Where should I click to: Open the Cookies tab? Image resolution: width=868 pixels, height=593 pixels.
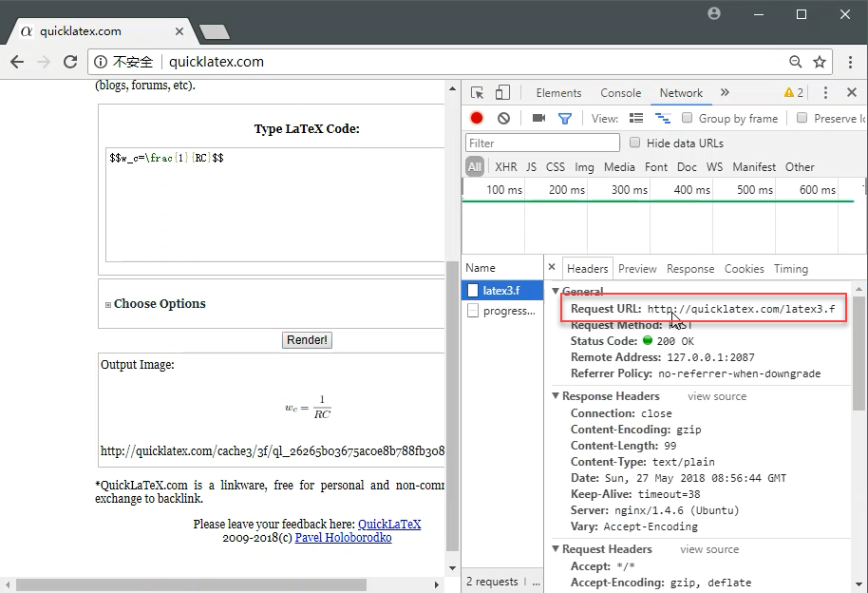(744, 269)
